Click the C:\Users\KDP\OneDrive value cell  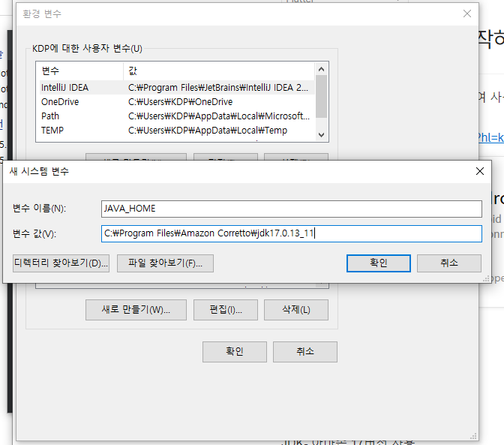tap(180, 102)
